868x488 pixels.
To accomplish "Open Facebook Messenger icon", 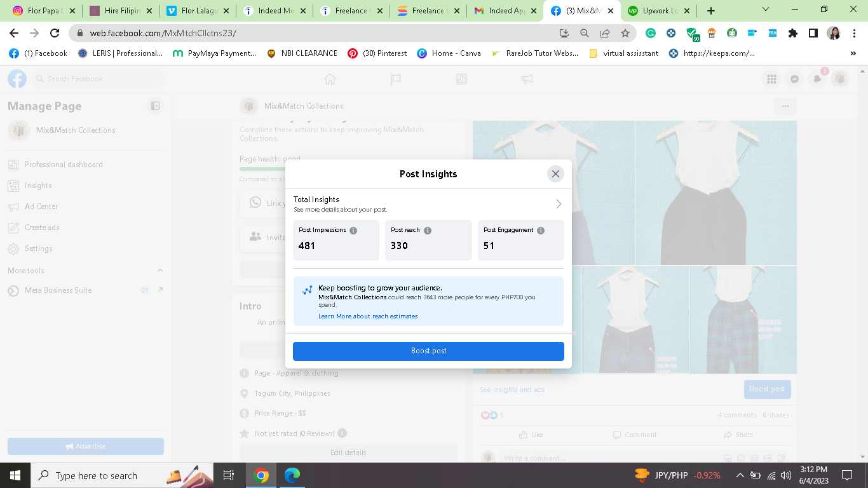I will [794, 79].
